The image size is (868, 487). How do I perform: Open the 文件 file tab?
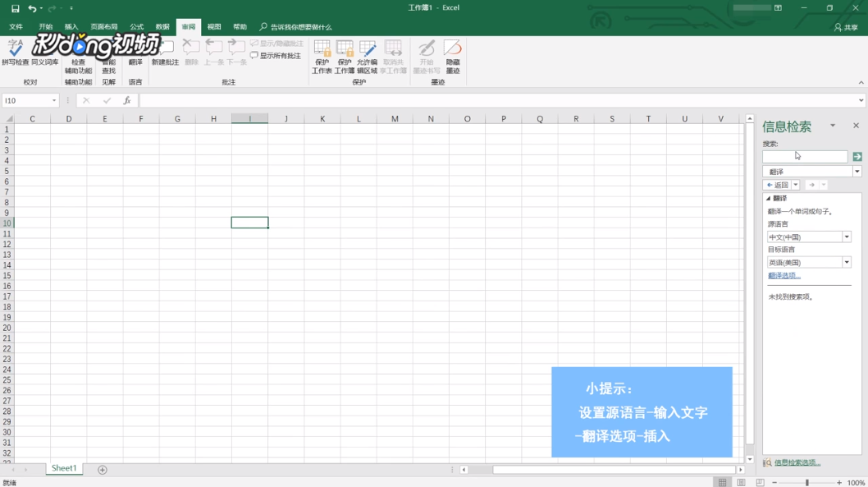click(16, 27)
